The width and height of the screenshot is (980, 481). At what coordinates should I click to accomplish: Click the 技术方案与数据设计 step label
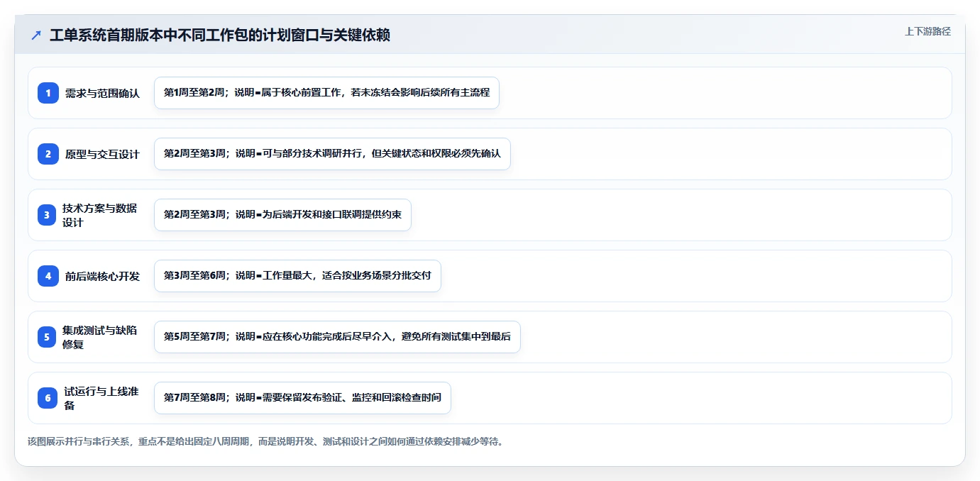[x=100, y=215]
